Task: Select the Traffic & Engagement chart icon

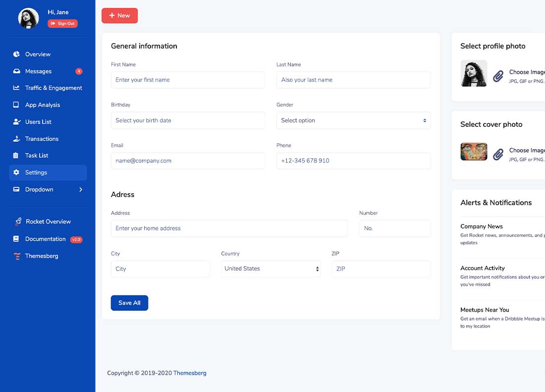Action: point(16,88)
